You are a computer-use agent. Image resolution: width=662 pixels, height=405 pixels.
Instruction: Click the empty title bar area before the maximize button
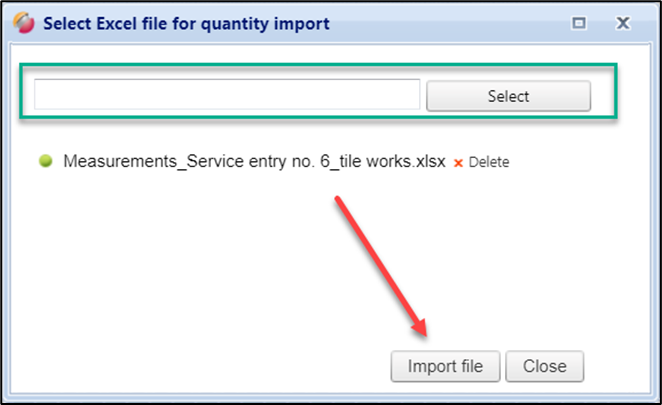pyautogui.click(x=450, y=21)
